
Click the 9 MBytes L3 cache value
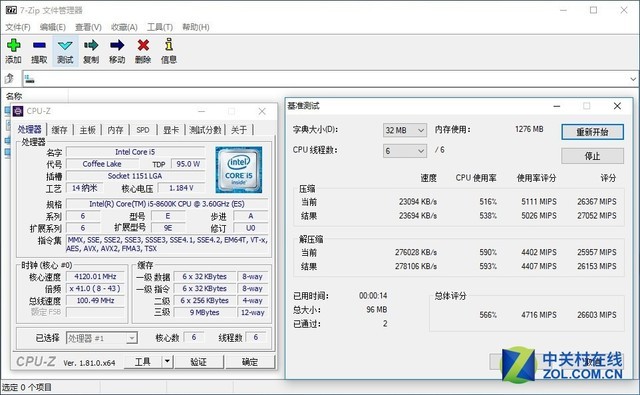[204, 312]
